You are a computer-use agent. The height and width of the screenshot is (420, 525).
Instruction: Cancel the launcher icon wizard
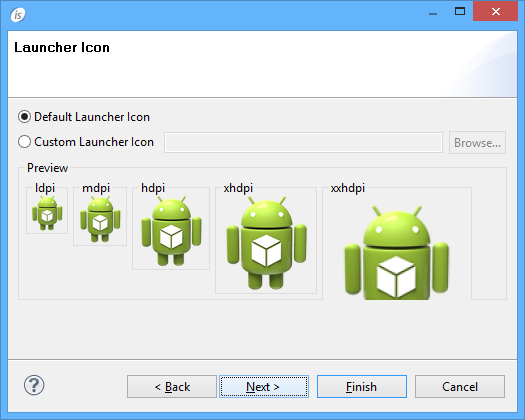coord(460,387)
